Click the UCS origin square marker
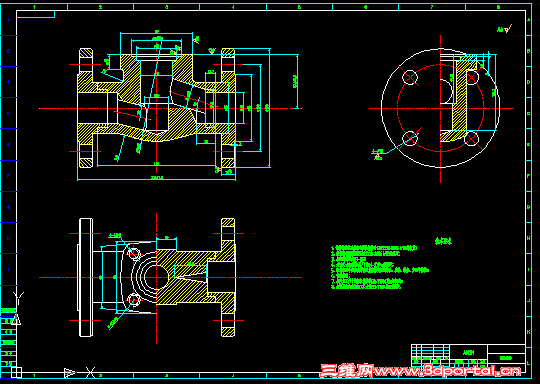This screenshot has width=540, height=384. [16, 372]
